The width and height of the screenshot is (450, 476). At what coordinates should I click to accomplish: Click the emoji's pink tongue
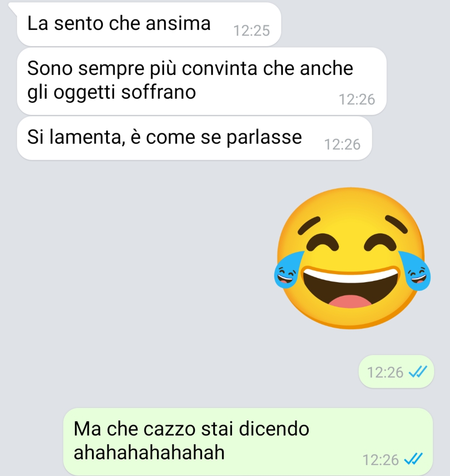pos(350,301)
